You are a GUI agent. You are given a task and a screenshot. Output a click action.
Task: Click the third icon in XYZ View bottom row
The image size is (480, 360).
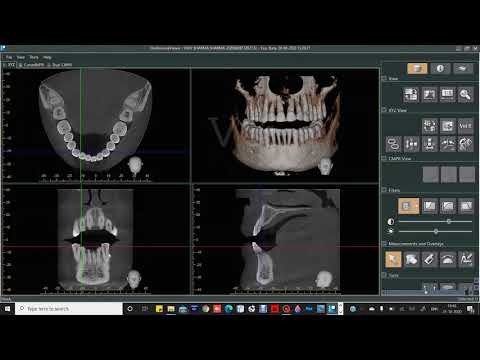429,144
